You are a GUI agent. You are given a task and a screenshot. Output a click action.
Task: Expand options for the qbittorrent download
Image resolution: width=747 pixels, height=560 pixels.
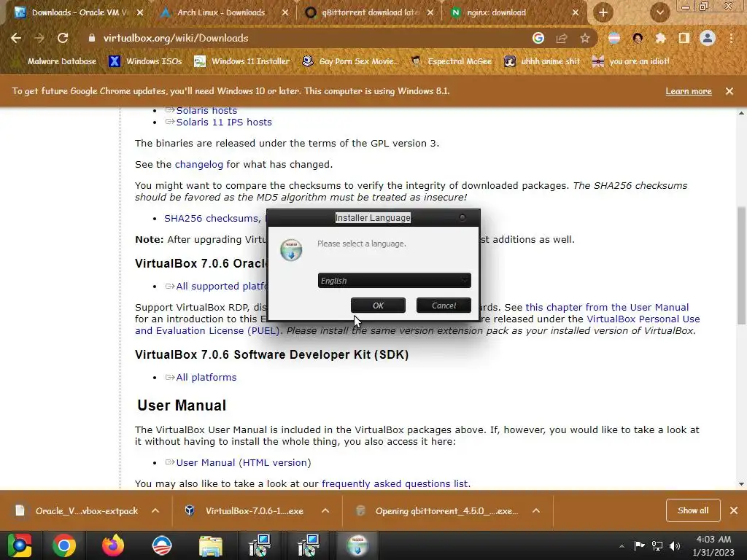click(536, 511)
